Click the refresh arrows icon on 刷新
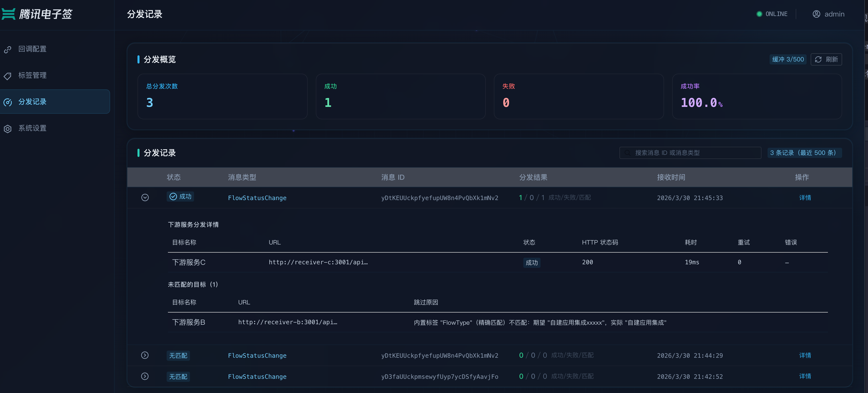The height and width of the screenshot is (393, 868). [818, 59]
